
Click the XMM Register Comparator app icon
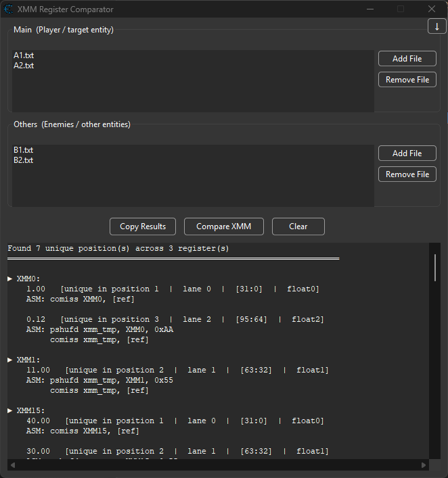[x=8, y=9]
